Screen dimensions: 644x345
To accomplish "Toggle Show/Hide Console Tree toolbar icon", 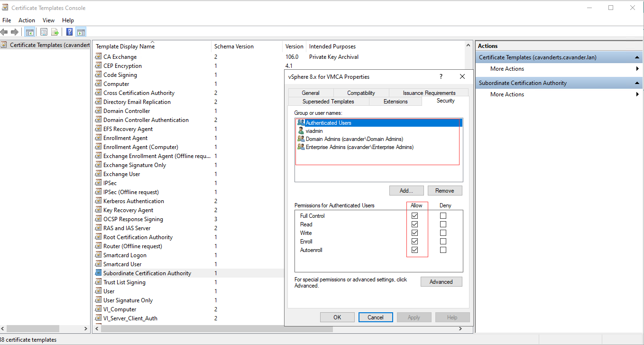I will (30, 32).
